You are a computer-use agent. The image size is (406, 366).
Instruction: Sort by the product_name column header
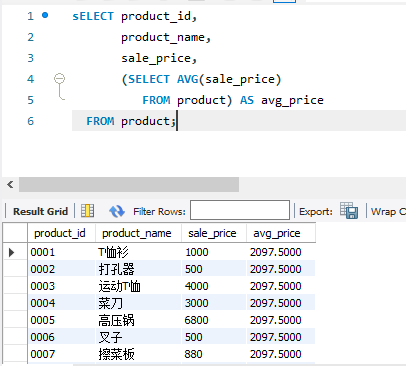(138, 233)
